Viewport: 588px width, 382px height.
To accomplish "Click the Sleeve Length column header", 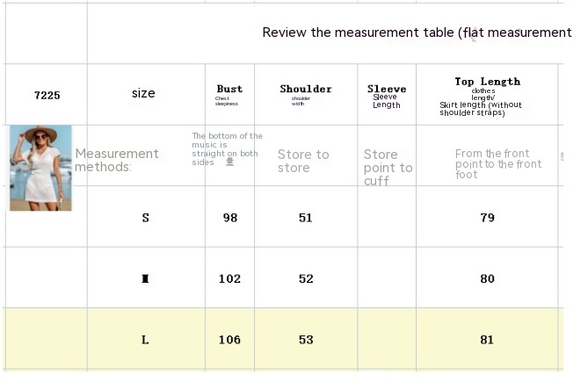I will tap(387, 95).
